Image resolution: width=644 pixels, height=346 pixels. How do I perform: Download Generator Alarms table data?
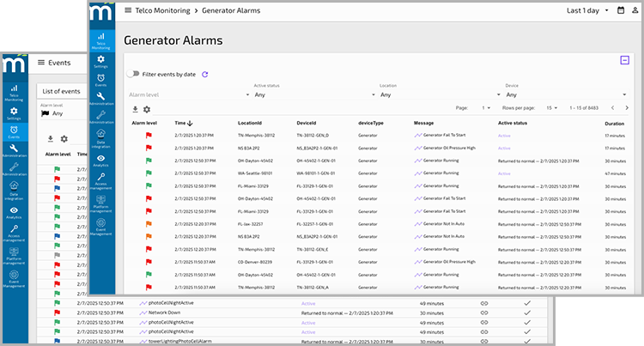click(135, 109)
